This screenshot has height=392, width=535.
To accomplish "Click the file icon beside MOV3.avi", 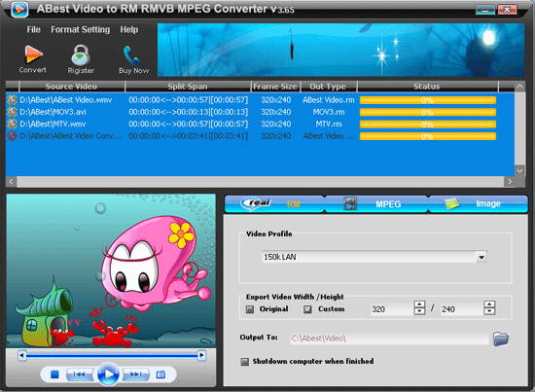I will coord(13,112).
